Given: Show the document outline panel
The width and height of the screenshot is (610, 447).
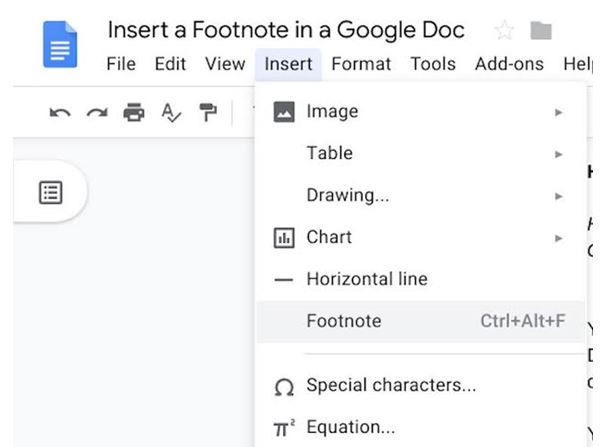Looking at the screenshot, I should tap(50, 192).
